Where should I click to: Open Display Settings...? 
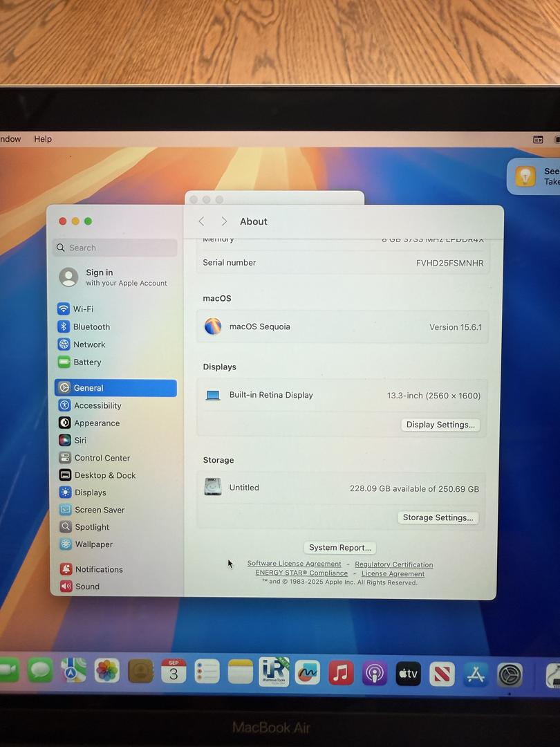point(440,425)
